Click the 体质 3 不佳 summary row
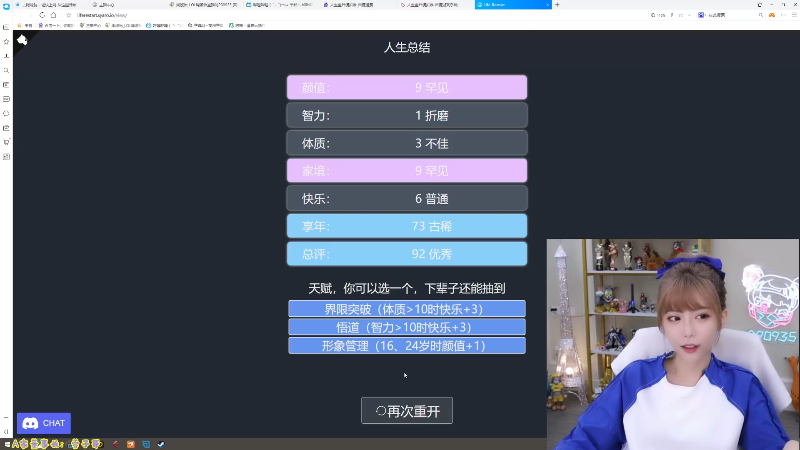This screenshot has width=800, height=450. pos(407,143)
